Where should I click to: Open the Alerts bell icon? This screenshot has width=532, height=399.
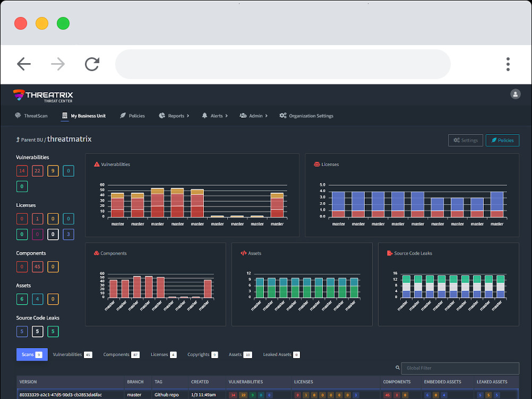coord(204,116)
